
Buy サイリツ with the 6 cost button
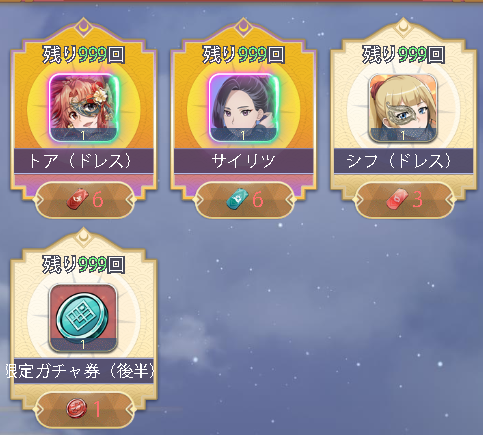click(x=245, y=200)
